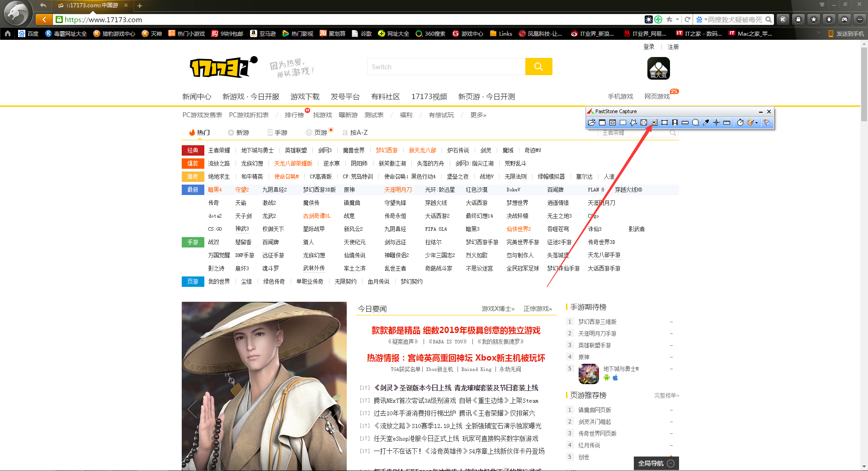Open the 新闻中心 menu item
868x471 pixels.
(197, 96)
